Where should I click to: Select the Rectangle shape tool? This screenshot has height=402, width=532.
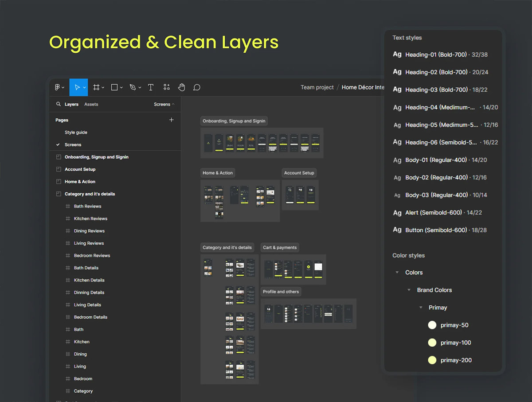tap(114, 87)
